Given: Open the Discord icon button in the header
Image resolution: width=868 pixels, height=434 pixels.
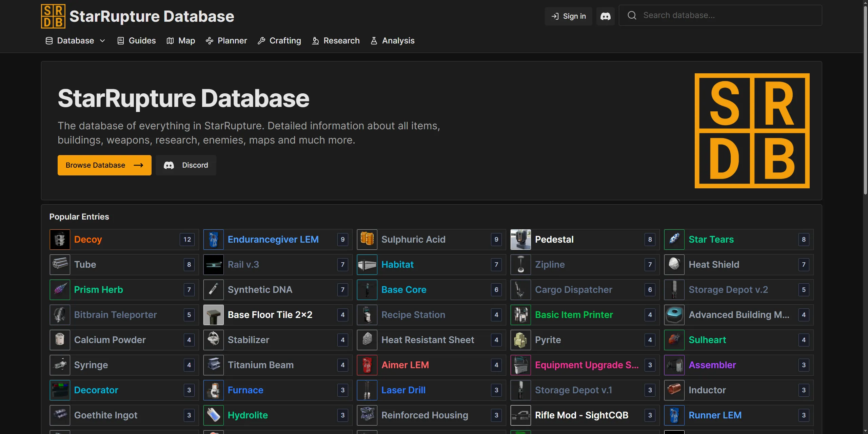Looking at the screenshot, I should point(606,16).
